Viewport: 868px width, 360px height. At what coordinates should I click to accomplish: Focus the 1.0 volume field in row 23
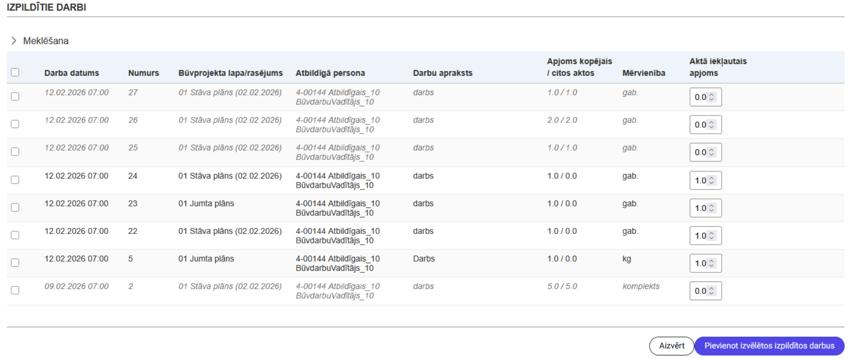point(706,208)
